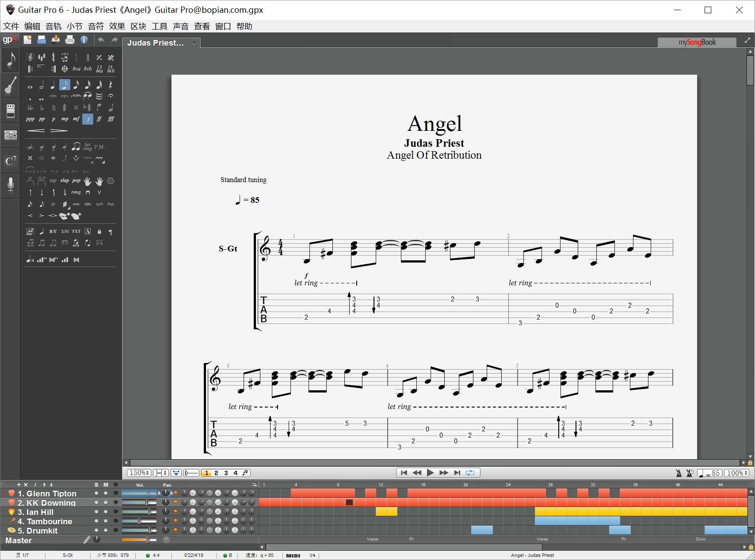
Task: Jump to the beginning of the song
Action: click(x=404, y=473)
